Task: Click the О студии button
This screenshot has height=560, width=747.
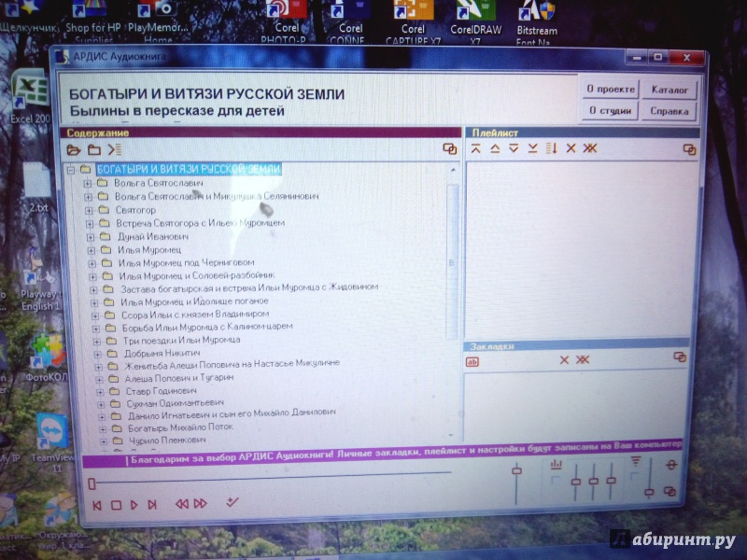Action: (611, 110)
